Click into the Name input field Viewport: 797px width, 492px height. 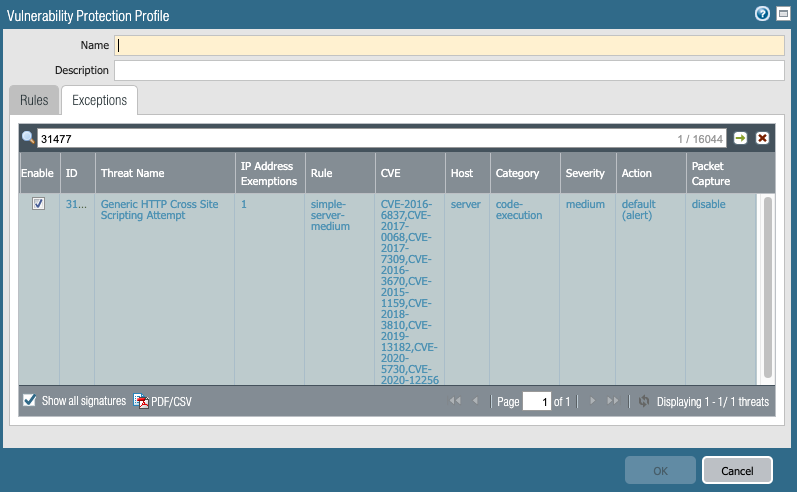(449, 45)
